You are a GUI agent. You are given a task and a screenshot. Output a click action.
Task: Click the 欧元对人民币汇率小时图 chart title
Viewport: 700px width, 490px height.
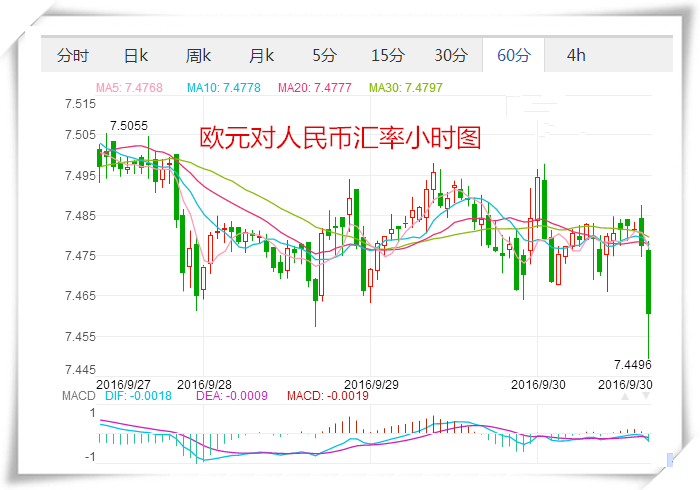point(340,137)
